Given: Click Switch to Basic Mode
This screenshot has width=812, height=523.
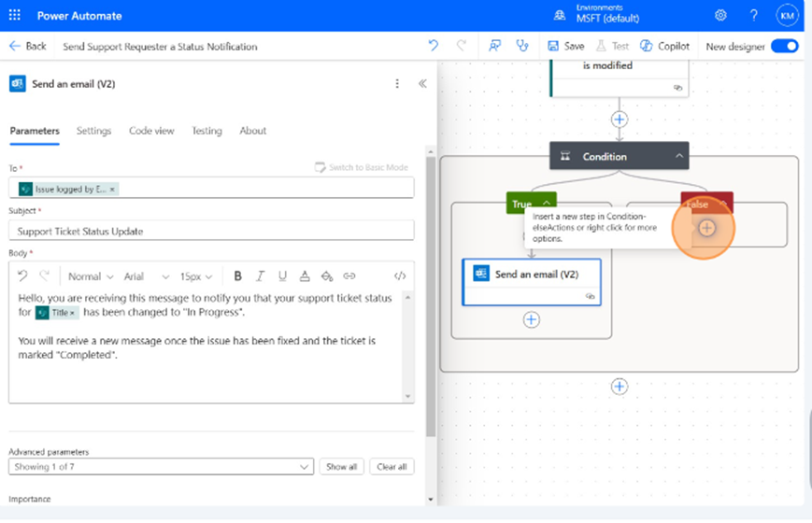Looking at the screenshot, I should click(362, 167).
